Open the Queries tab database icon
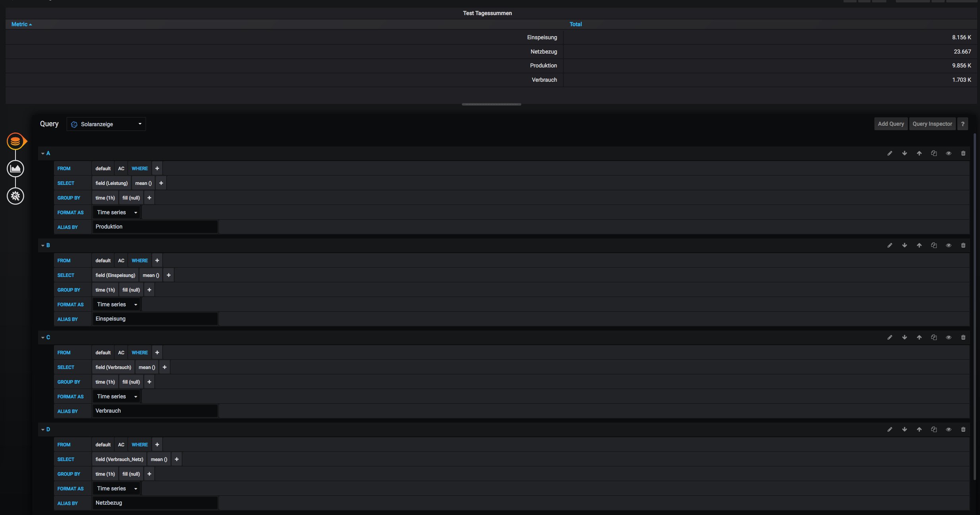The image size is (980, 515). 15,141
